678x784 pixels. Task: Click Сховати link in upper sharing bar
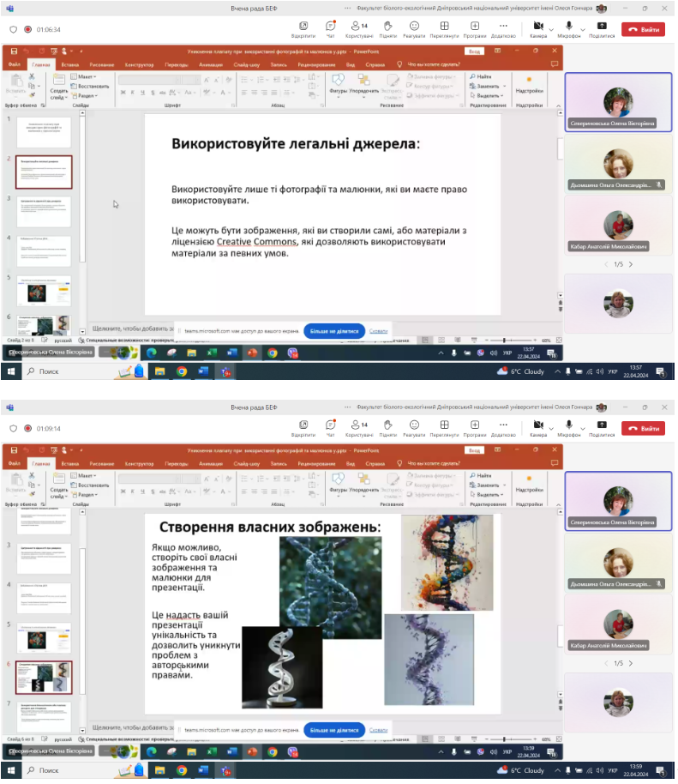pos(378,331)
